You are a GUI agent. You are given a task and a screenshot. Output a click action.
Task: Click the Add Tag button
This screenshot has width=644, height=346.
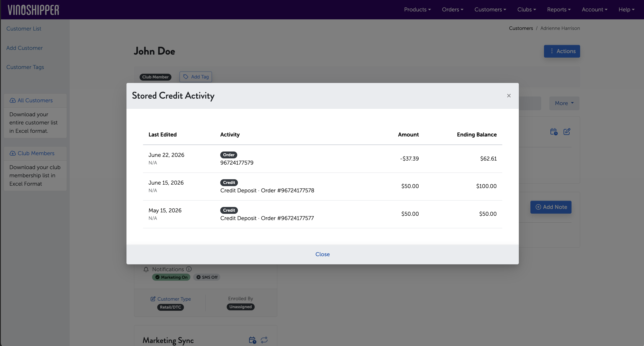196,77
